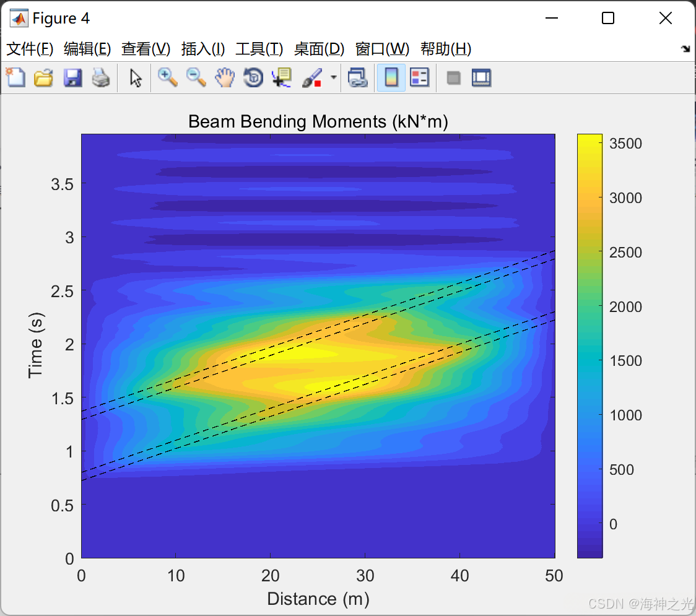The image size is (696, 616).
Task: Click the colorbar gradient strip
Action: coord(589,345)
